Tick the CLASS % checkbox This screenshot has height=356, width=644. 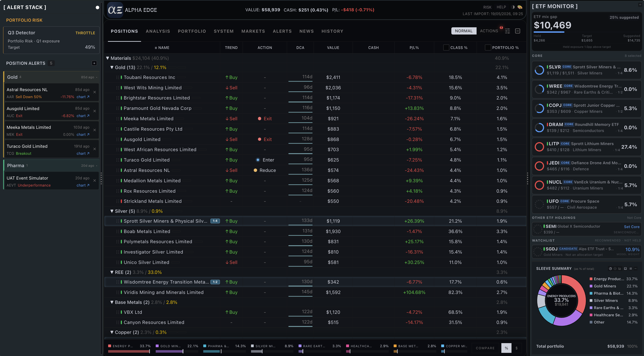(x=446, y=48)
